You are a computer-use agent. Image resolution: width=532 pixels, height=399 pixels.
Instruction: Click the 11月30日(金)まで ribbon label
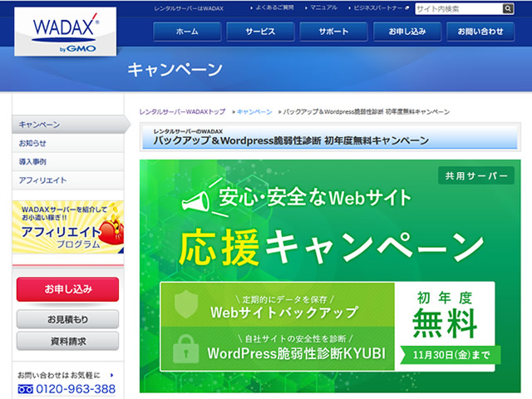[451, 355]
